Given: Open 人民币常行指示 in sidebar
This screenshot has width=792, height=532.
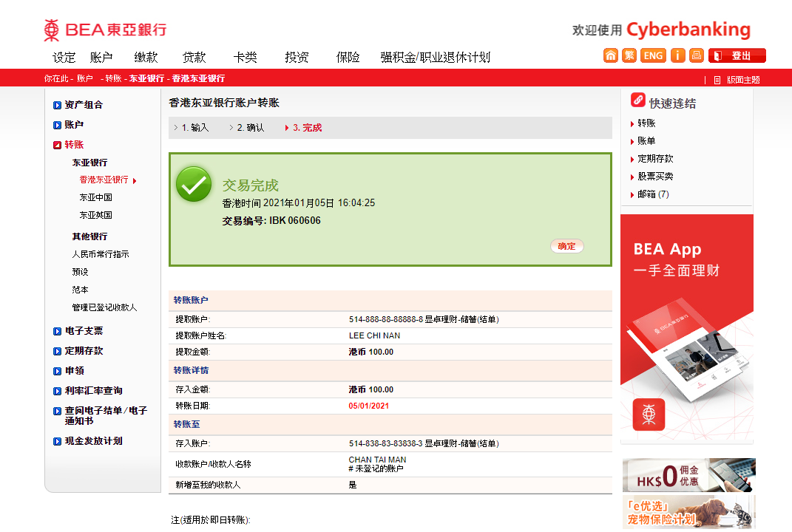Looking at the screenshot, I should click(x=101, y=254).
